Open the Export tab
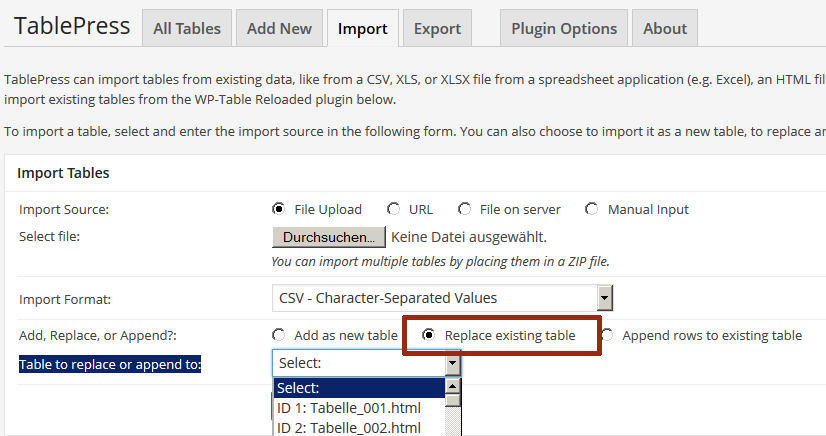The image size is (826, 436). [437, 28]
